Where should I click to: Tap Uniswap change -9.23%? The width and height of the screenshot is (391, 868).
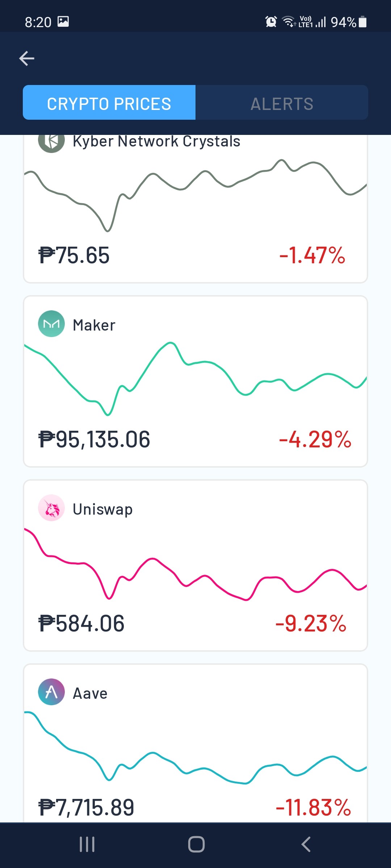tap(311, 624)
